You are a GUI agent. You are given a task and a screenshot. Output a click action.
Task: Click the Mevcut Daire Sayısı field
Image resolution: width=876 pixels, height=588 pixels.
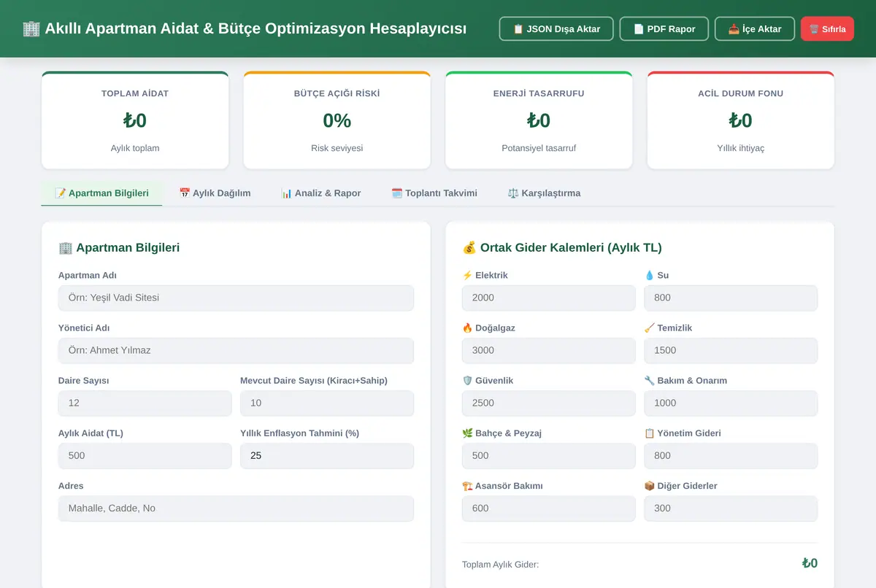coord(327,403)
